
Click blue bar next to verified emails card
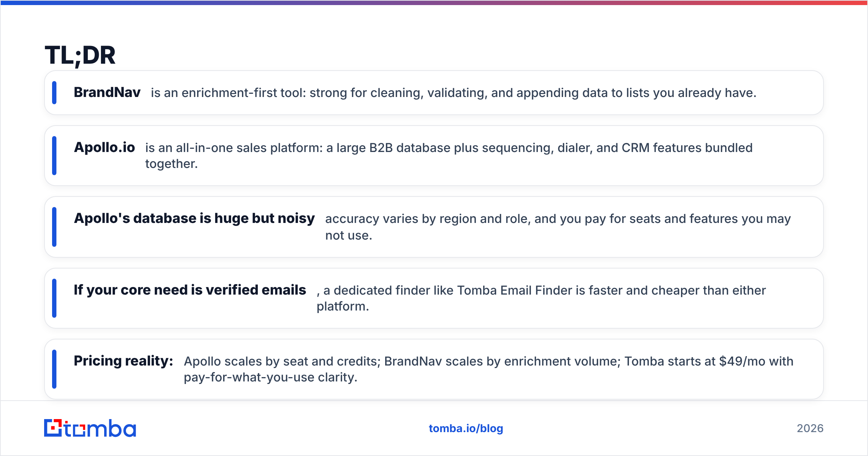click(54, 298)
